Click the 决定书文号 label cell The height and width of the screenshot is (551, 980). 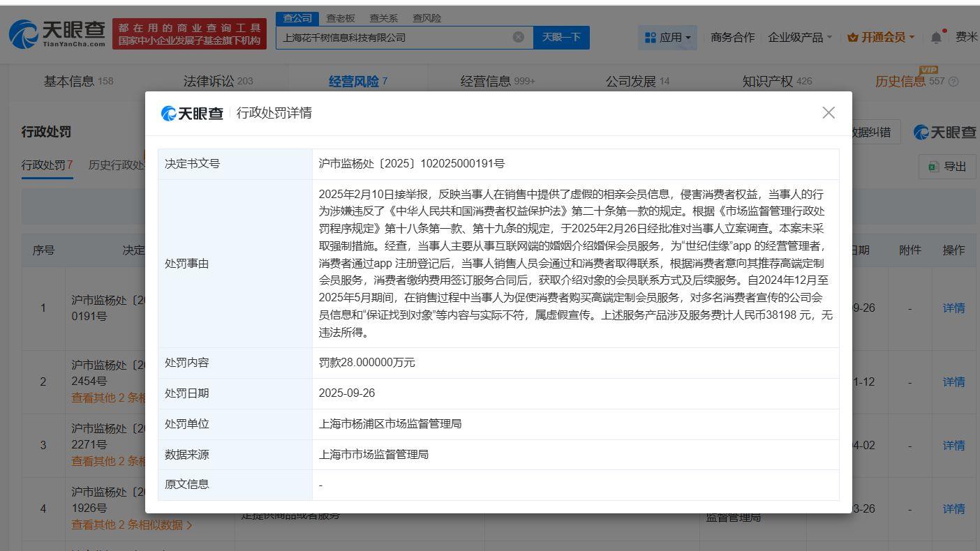235,164
